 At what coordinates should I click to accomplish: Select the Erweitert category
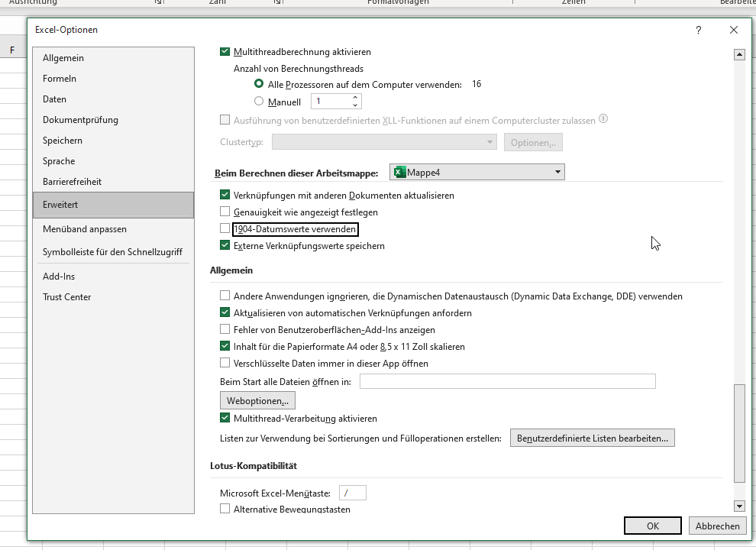click(113, 205)
